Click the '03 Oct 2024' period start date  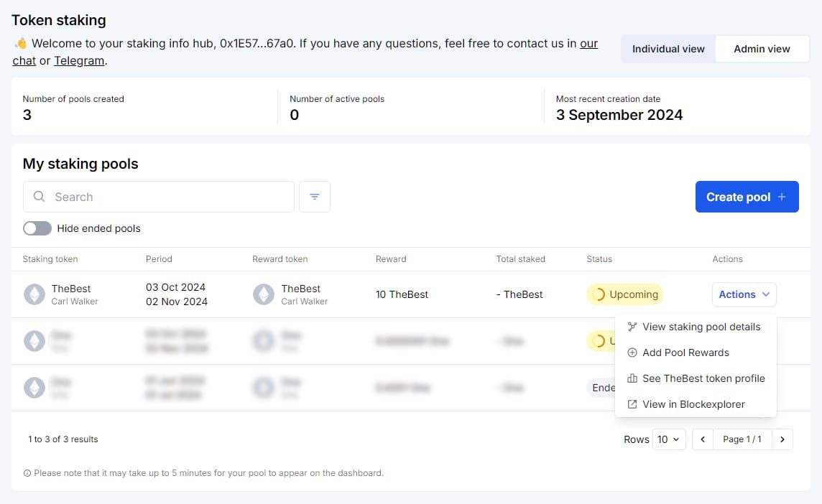pyautogui.click(x=175, y=287)
